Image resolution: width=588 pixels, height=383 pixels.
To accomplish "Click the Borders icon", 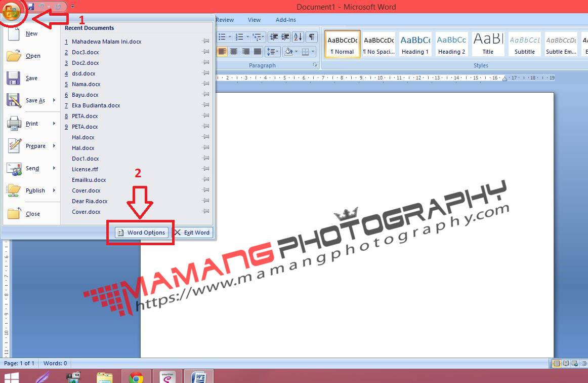I will (306, 52).
